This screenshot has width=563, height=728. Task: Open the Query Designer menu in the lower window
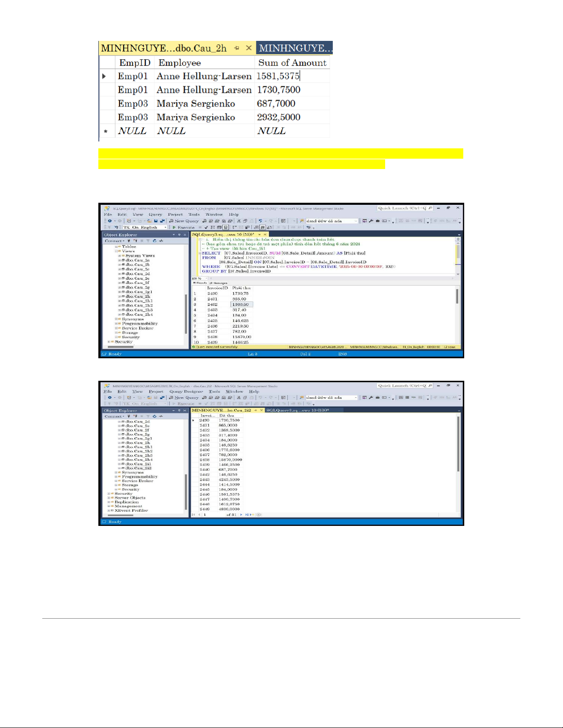point(186,392)
